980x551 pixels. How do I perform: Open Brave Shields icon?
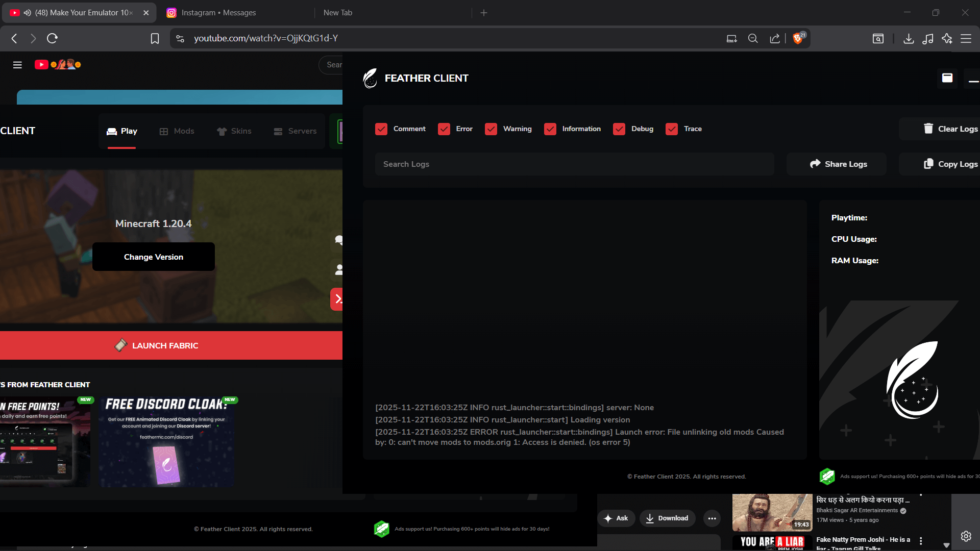click(798, 38)
